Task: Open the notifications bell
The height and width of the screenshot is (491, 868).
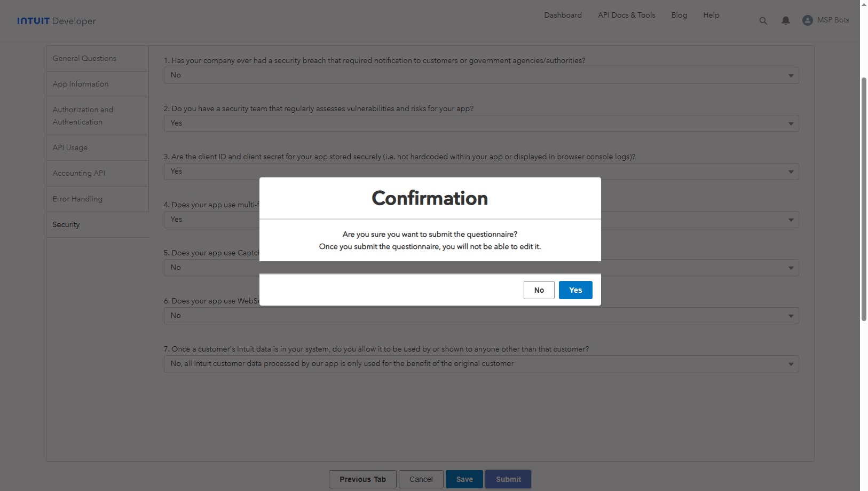Action: pos(785,21)
